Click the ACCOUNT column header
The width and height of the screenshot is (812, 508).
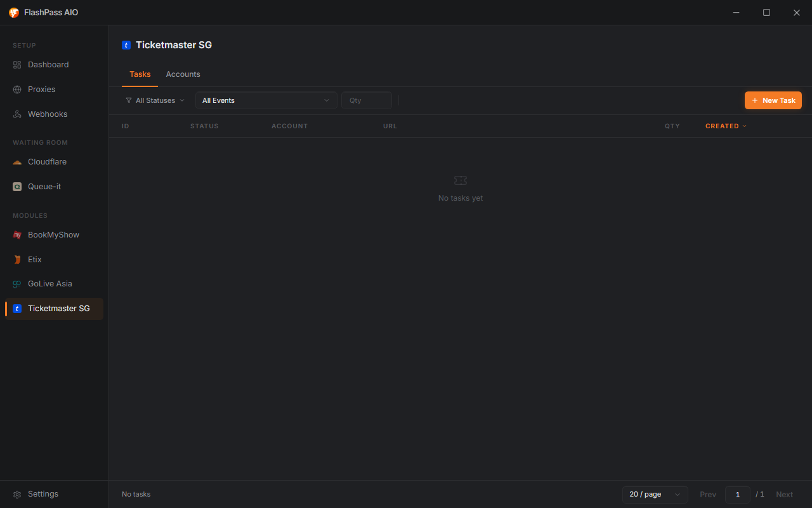290,126
